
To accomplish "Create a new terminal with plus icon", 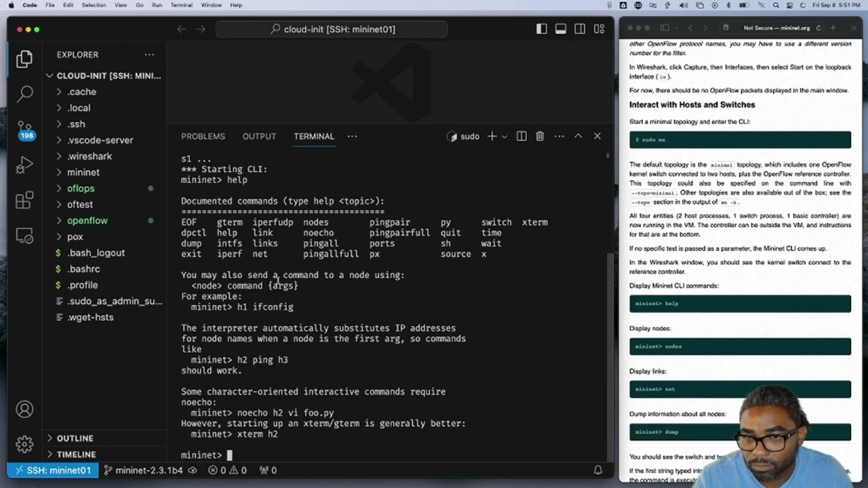I will click(x=492, y=136).
